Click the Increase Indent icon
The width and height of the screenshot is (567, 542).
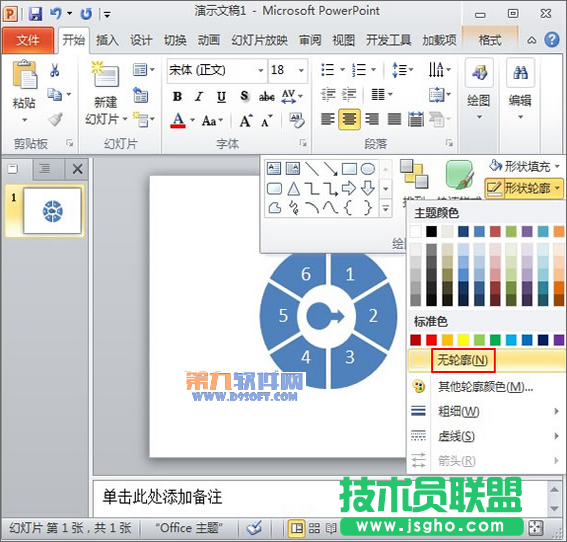349,94
